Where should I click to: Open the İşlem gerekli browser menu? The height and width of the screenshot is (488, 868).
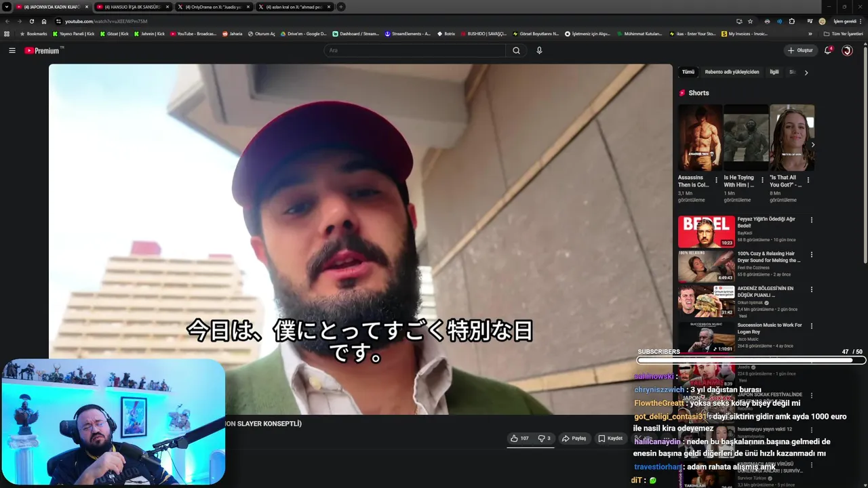(847, 21)
